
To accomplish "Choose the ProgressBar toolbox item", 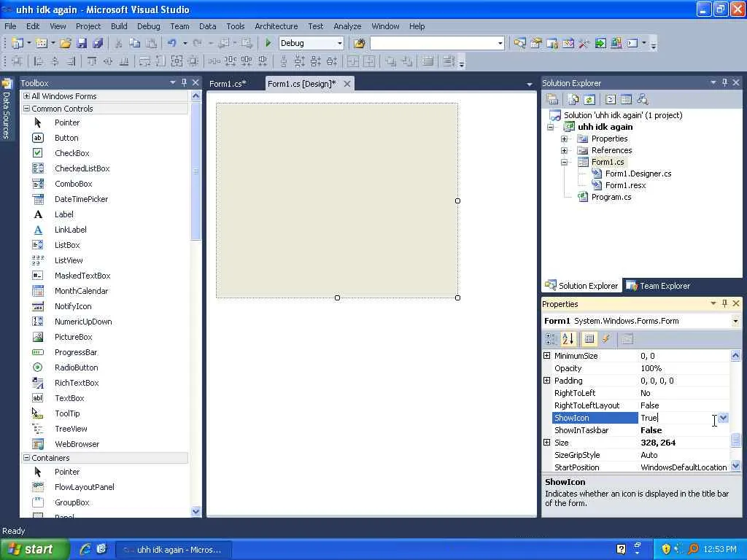I will 76,352.
